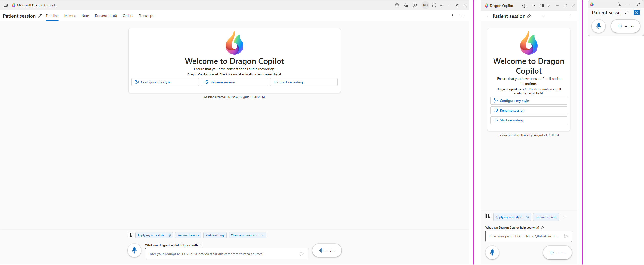Click the send arrow in main prompt box
Screen dimensions: 644x265
pyautogui.click(x=302, y=254)
